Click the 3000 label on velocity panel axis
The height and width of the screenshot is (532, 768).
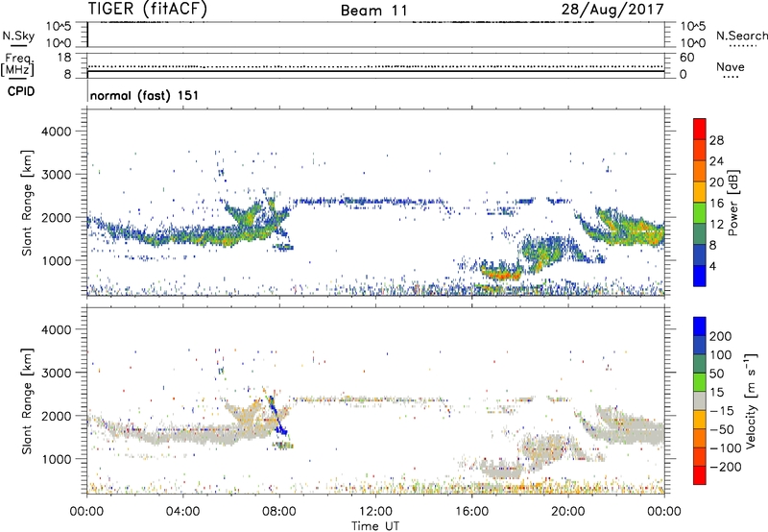pyautogui.click(x=57, y=373)
